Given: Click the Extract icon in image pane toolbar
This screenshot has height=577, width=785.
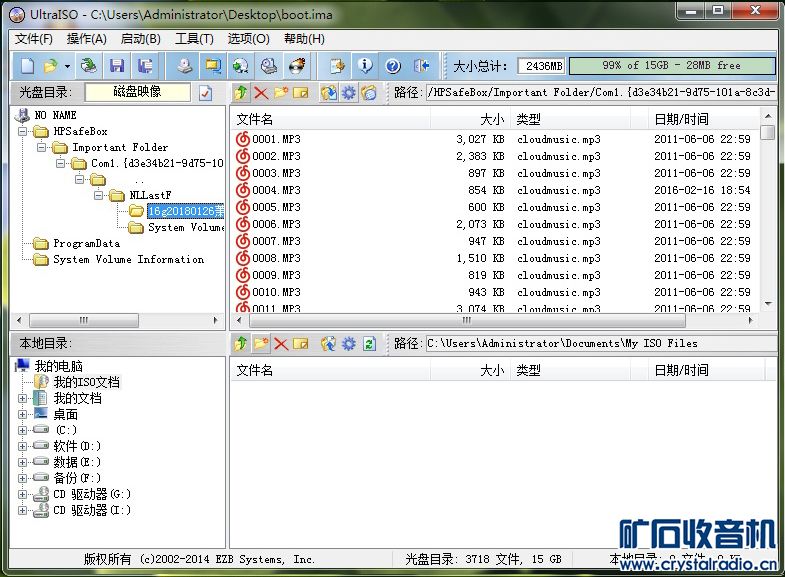Looking at the screenshot, I should click(x=328, y=93).
